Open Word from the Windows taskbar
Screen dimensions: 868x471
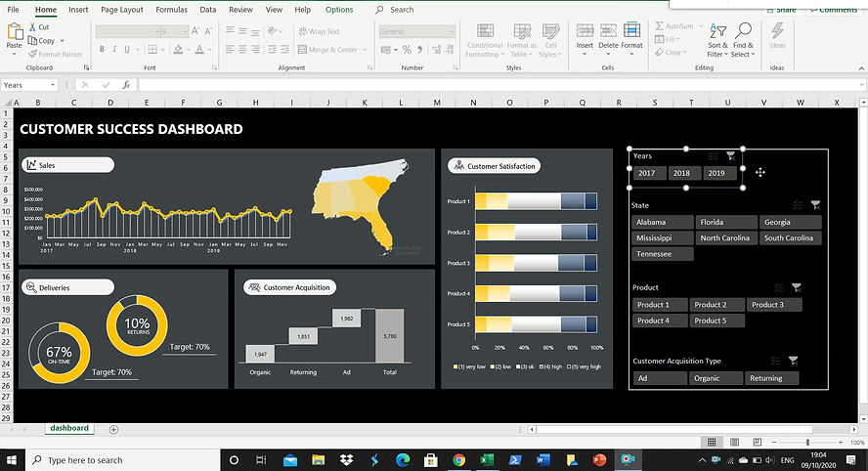[x=542, y=460]
